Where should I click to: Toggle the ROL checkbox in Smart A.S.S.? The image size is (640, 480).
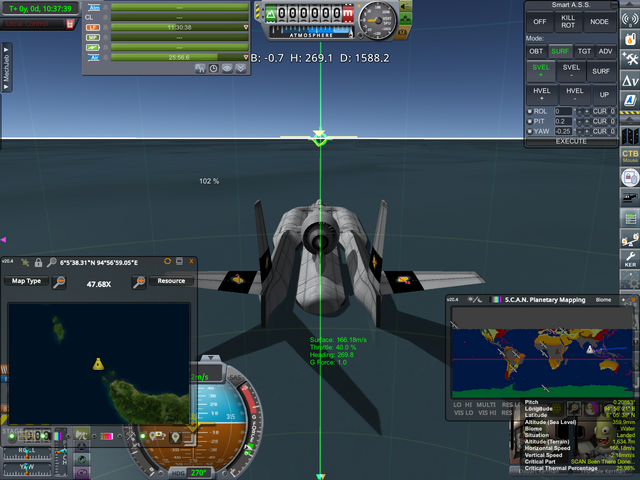point(529,111)
